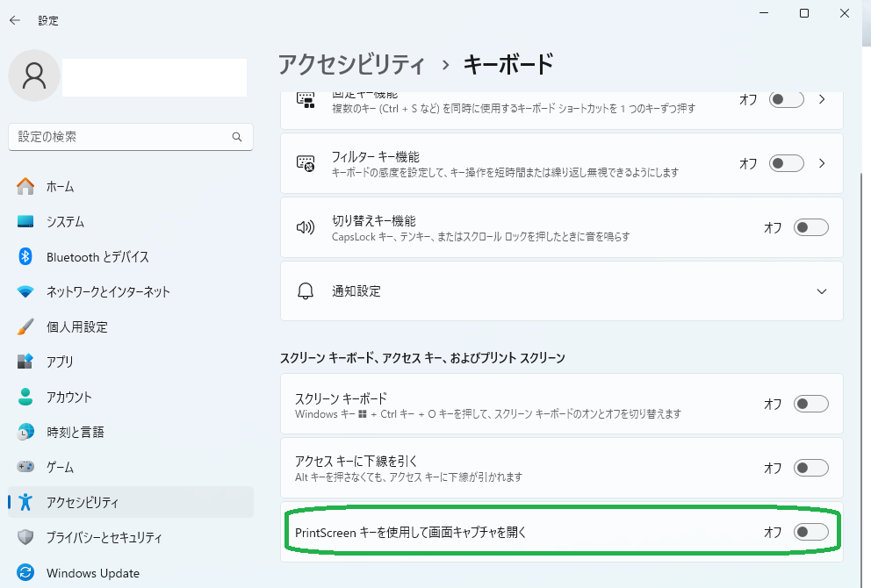Toggle アクセス キーに下線を引く switch
871x588 pixels.
coord(810,468)
